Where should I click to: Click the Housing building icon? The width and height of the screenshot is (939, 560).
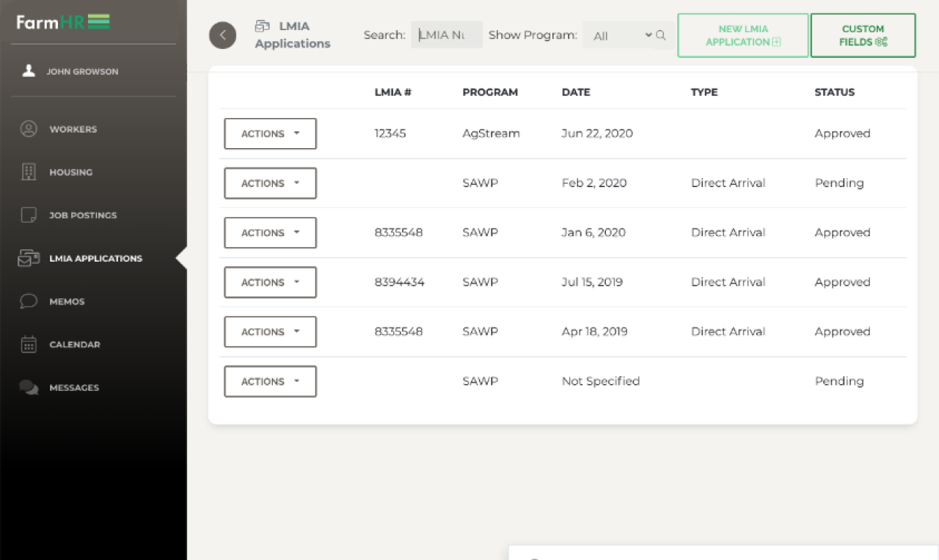pos(29,172)
